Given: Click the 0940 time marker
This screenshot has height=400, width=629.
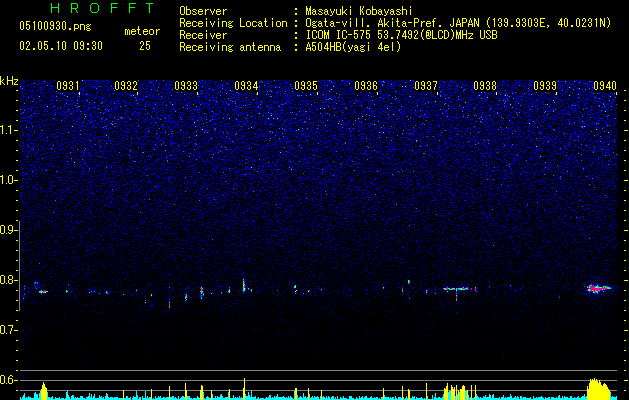Looking at the screenshot, I should (605, 85).
